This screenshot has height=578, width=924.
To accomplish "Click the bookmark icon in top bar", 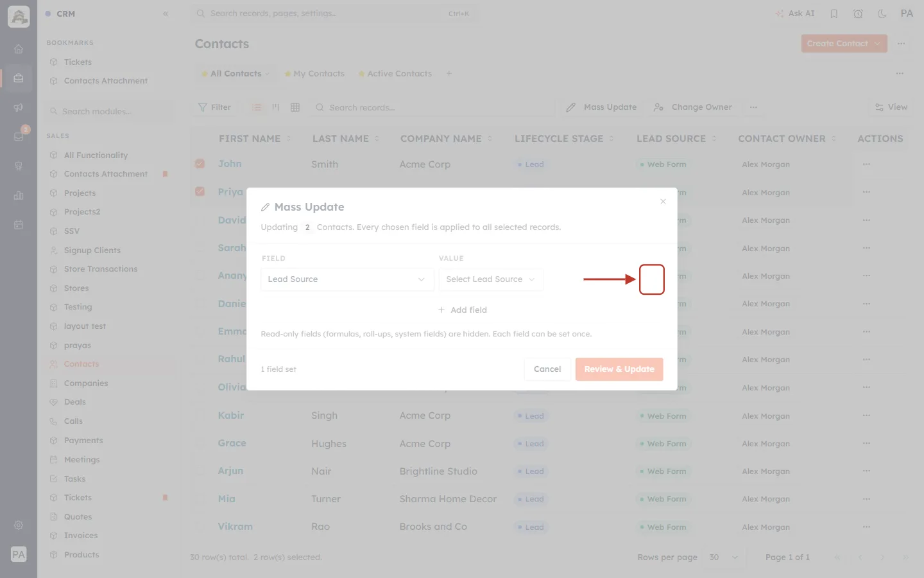I will (834, 13).
